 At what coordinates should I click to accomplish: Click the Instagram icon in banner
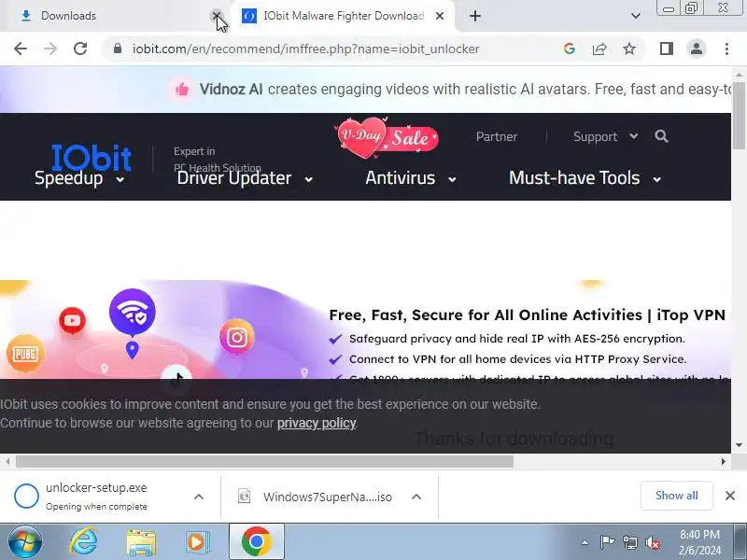(x=237, y=337)
